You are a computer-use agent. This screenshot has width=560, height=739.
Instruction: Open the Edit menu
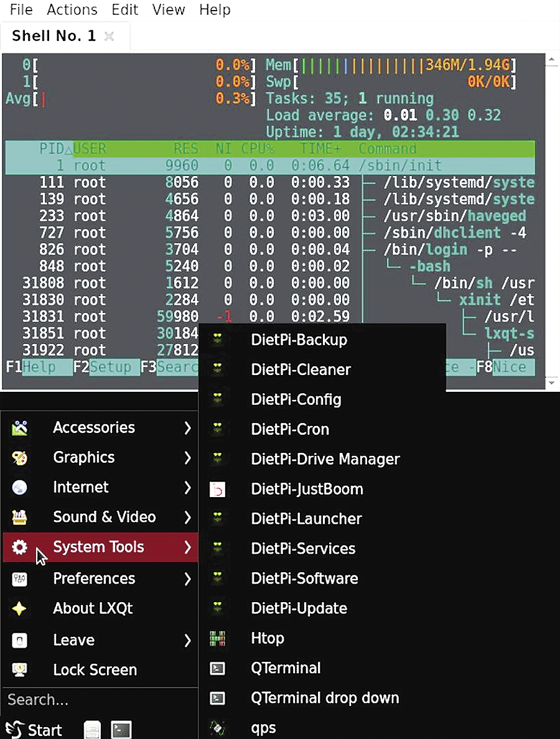pyautogui.click(x=125, y=9)
